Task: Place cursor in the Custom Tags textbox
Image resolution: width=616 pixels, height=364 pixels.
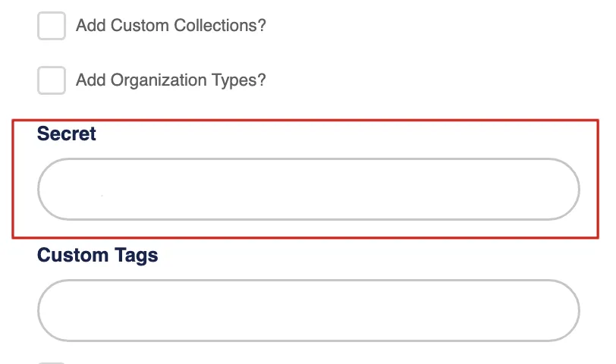Action: tap(308, 311)
